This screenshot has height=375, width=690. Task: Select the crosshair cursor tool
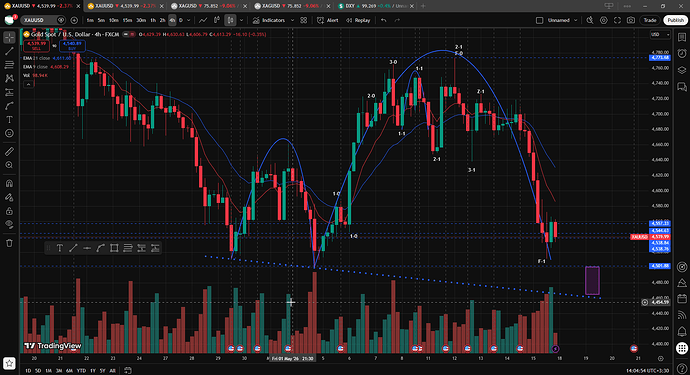click(x=9, y=38)
